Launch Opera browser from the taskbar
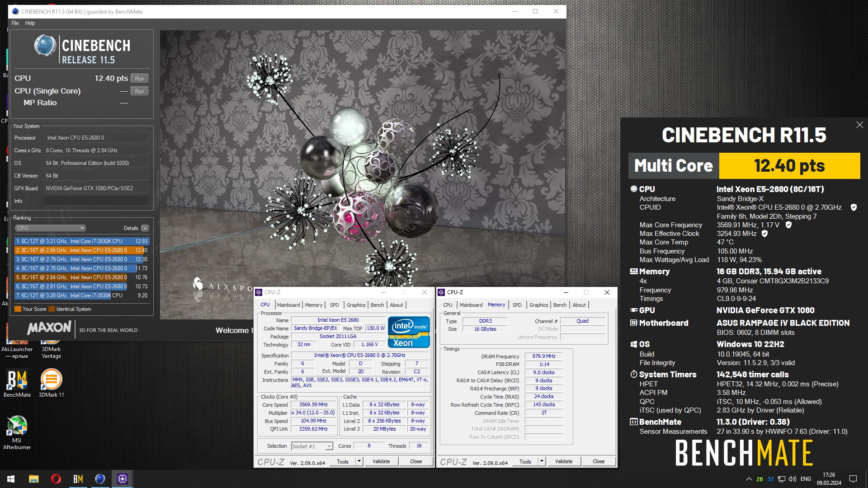This screenshot has width=868, height=488. pyautogui.click(x=56, y=479)
